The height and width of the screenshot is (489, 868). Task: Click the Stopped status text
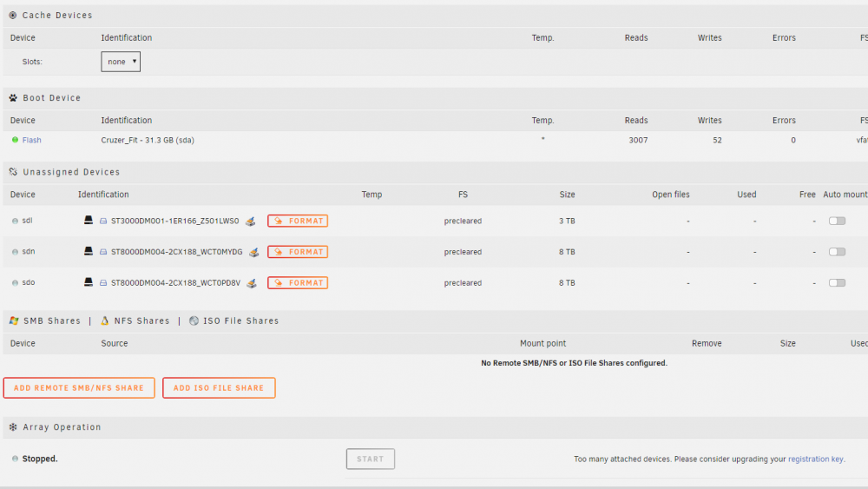[x=40, y=459]
